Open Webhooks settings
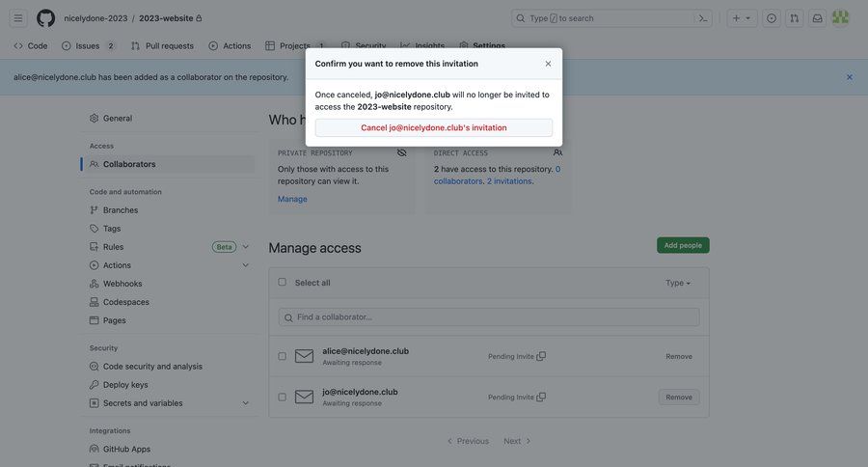The height and width of the screenshot is (467, 868). pyautogui.click(x=168, y=283)
